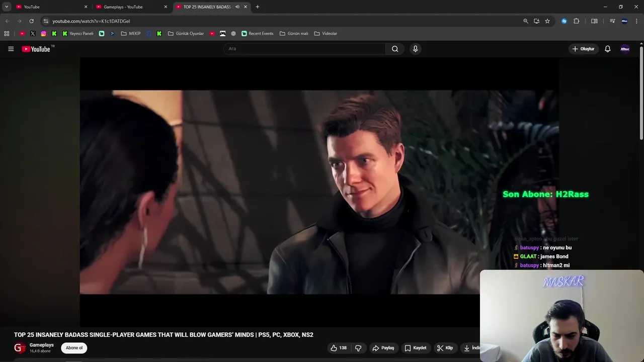Expand the MEKİP bookmark folder
Screen dimensions: 644x362
[131, 34]
